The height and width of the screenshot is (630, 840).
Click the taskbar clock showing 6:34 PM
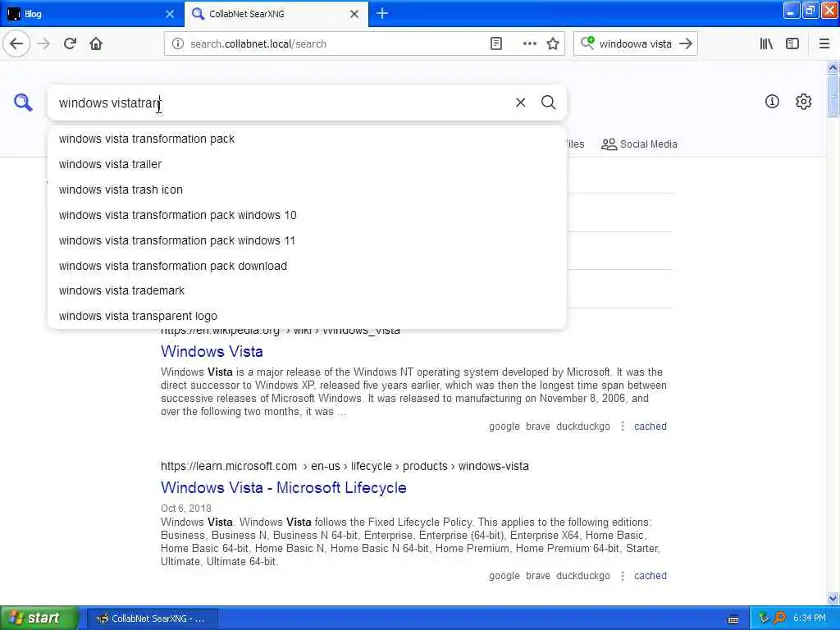tap(810, 619)
